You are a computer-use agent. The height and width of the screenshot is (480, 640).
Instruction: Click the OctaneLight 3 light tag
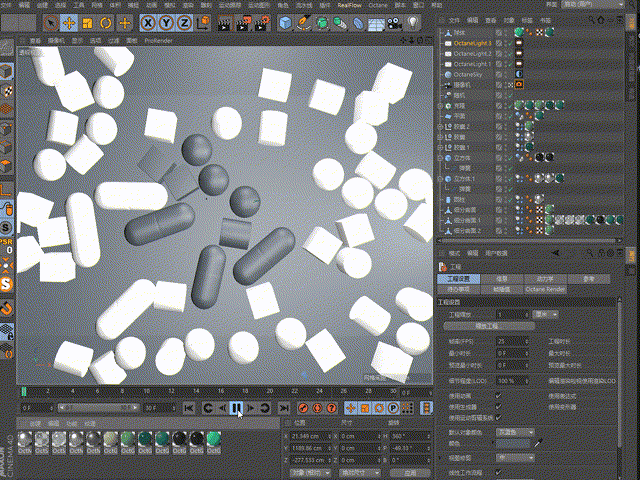519,43
